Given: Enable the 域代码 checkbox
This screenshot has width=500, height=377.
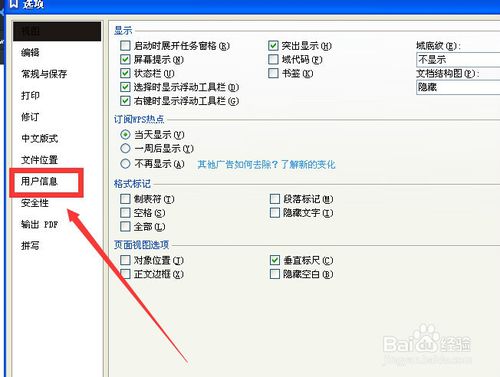Looking at the screenshot, I should click(273, 60).
